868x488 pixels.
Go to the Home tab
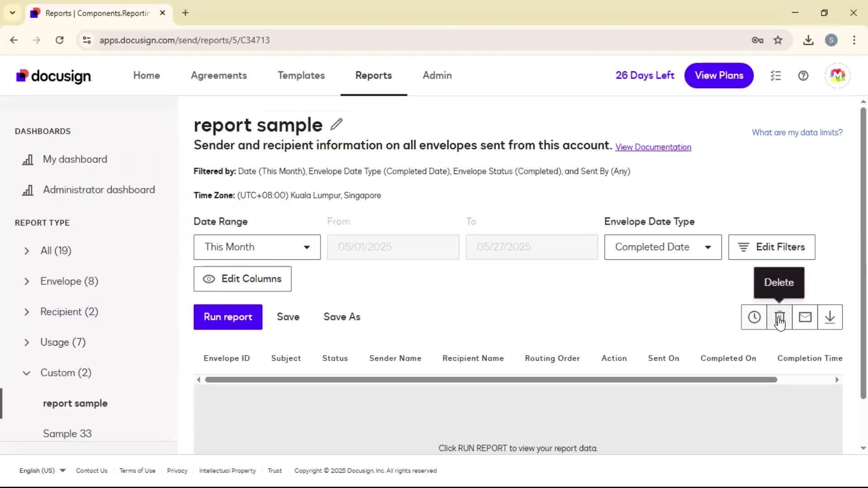point(146,75)
